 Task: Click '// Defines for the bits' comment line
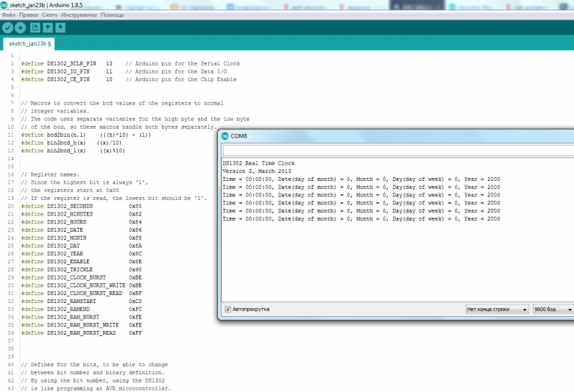(x=94, y=365)
